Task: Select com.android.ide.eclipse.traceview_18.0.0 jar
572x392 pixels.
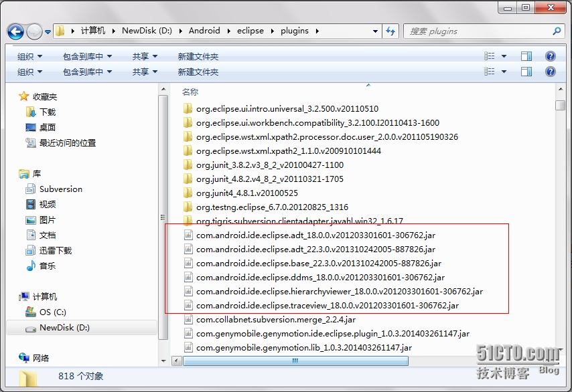Action: pyautogui.click(x=328, y=305)
